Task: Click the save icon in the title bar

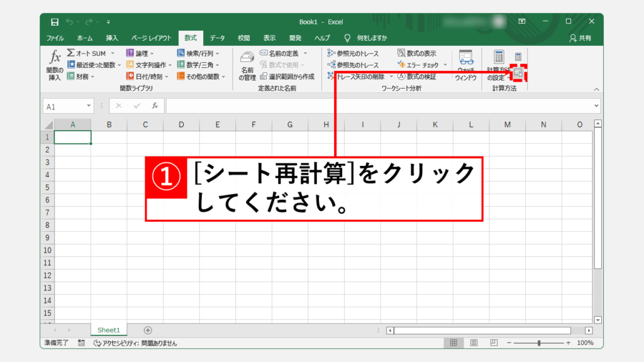Action: tap(55, 22)
